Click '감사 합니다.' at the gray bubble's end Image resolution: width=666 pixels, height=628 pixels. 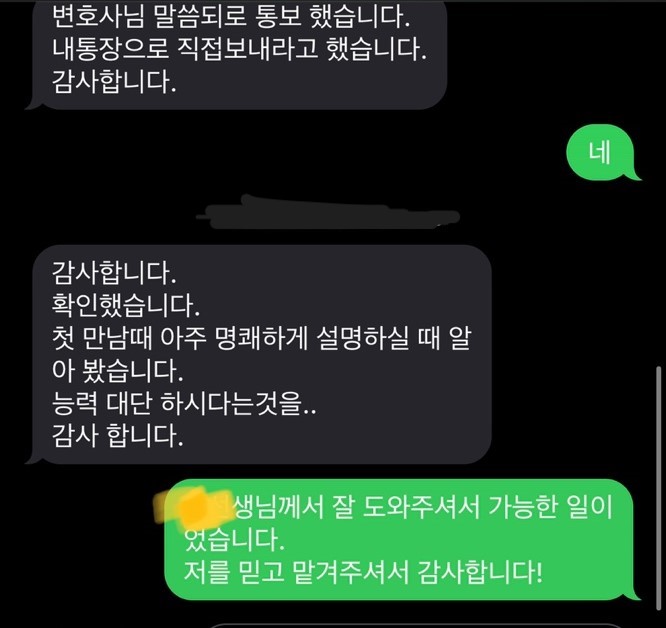[x=118, y=436]
